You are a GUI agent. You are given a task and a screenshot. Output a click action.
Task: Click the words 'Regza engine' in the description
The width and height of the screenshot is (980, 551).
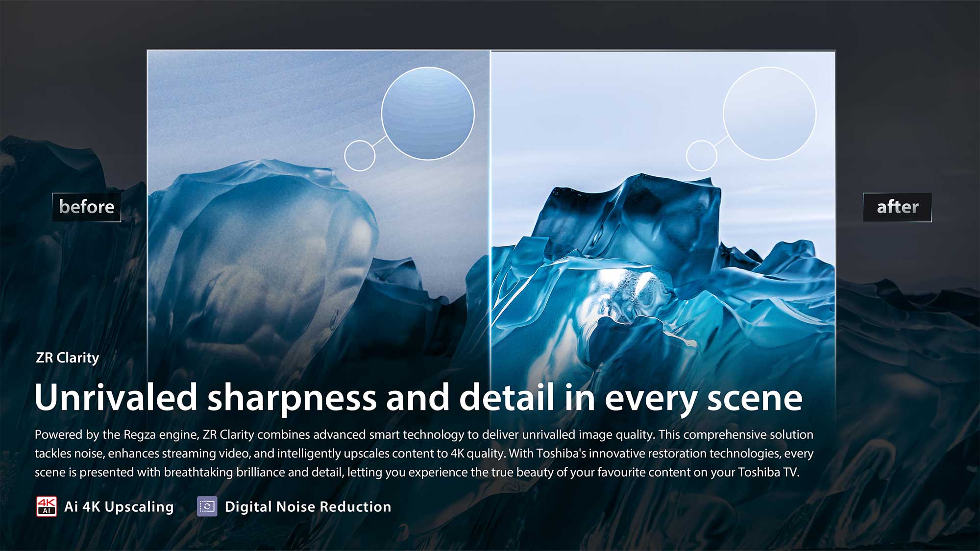(x=160, y=434)
